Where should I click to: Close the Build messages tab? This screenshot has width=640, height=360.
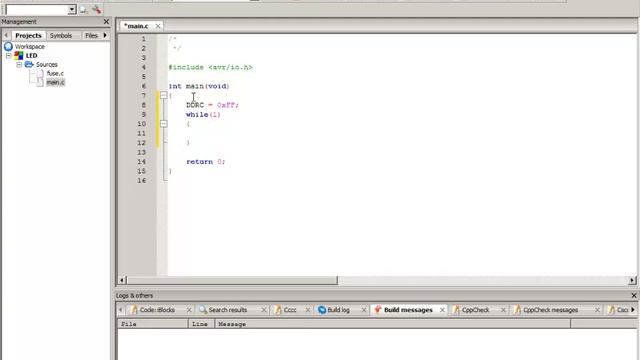point(442,310)
